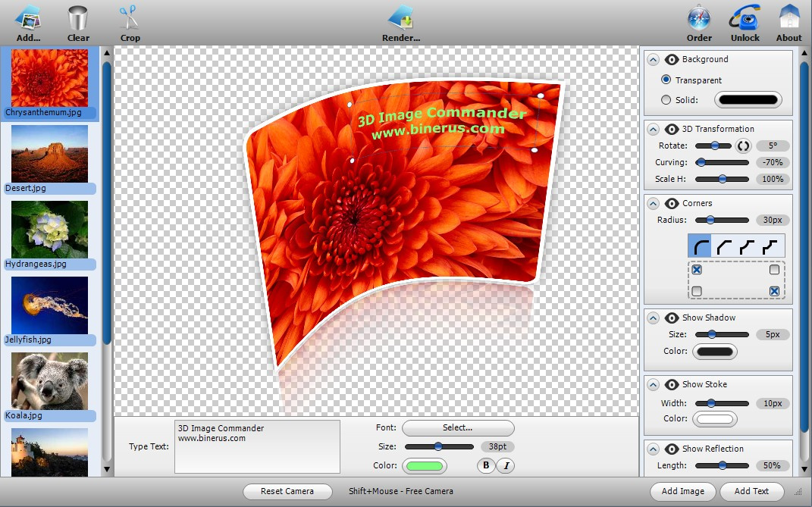Click the Add image toolbar icon

pos(28,18)
